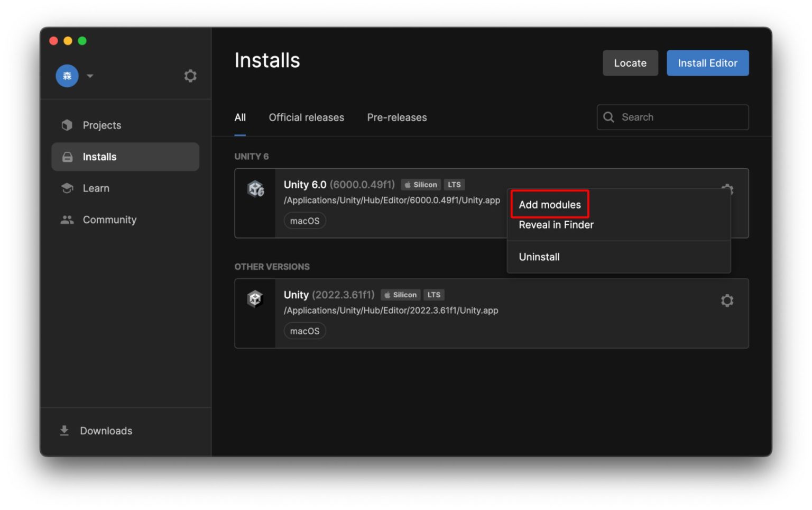812x510 pixels.
Task: Open settings gear on Unity 6.0 entry
Action: (x=727, y=189)
